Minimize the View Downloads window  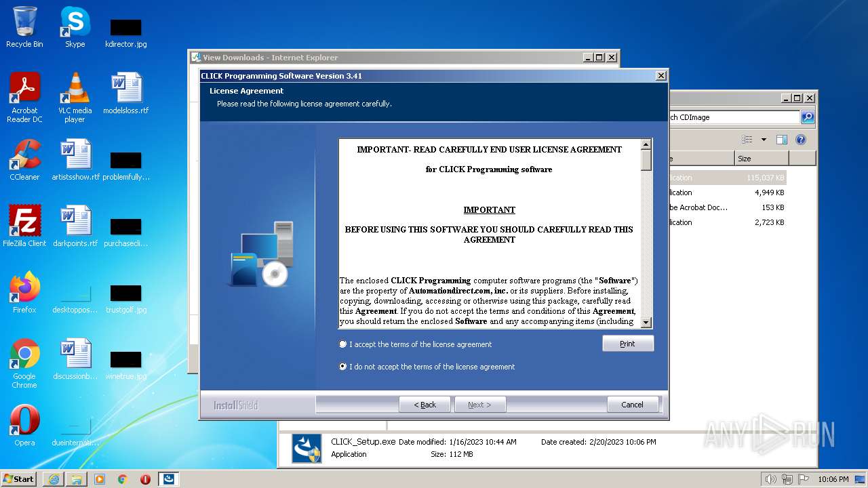(588, 58)
